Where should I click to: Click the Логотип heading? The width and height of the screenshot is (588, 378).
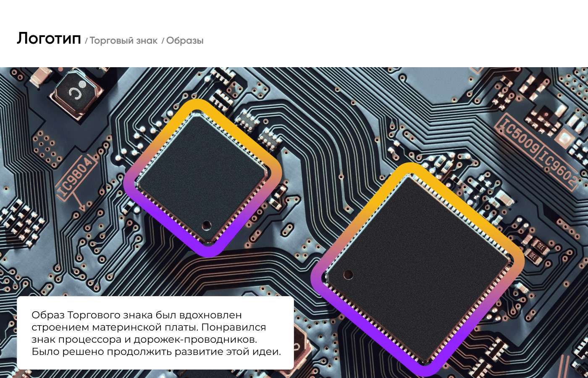point(49,38)
